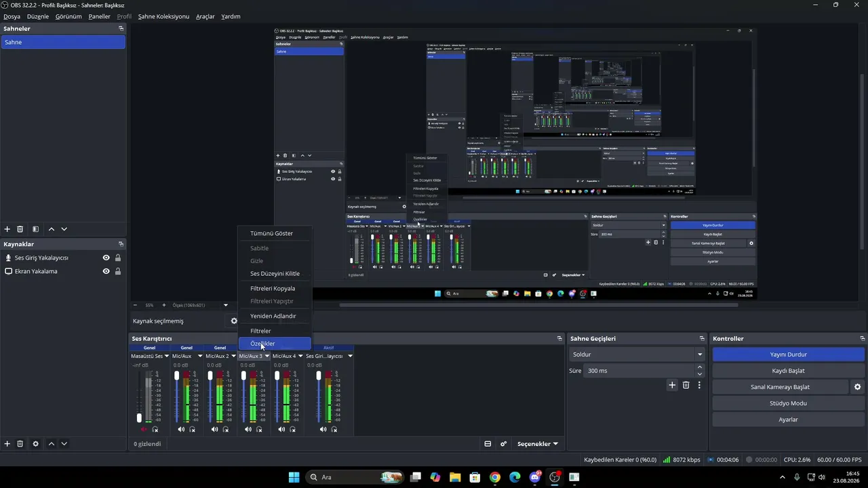This screenshot has width=868, height=488.
Task: Zoom out the preview with minus icon
Action: tap(135, 305)
